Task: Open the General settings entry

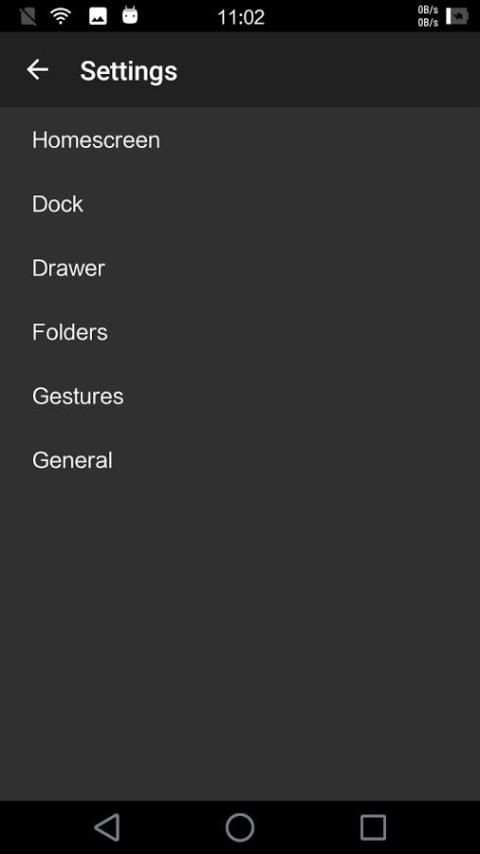Action: [x=240, y=460]
